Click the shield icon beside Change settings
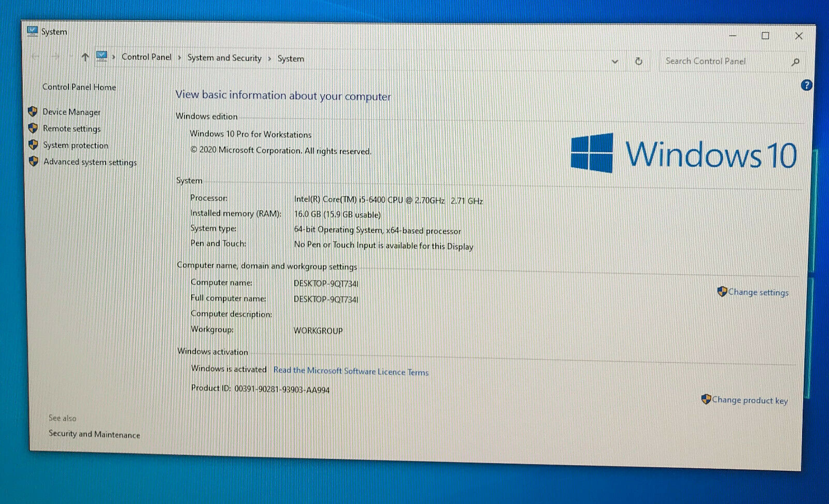The width and height of the screenshot is (829, 504). pyautogui.click(x=722, y=292)
